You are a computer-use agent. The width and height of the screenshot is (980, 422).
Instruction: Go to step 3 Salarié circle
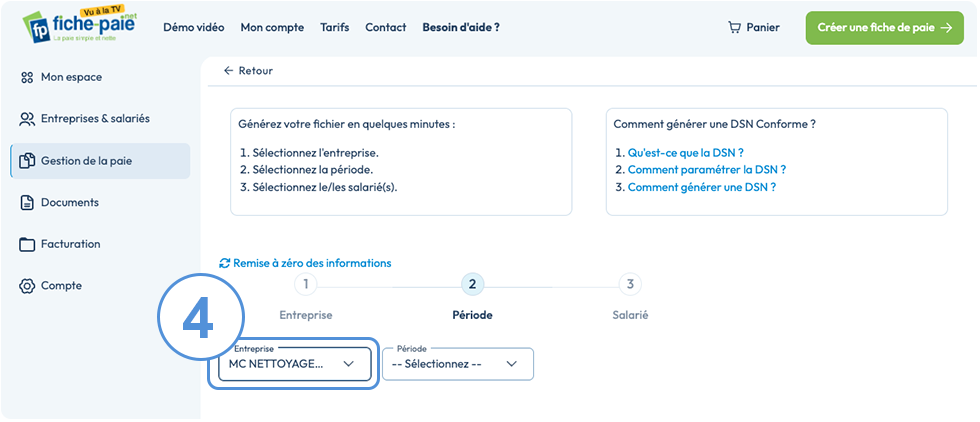pyautogui.click(x=630, y=284)
